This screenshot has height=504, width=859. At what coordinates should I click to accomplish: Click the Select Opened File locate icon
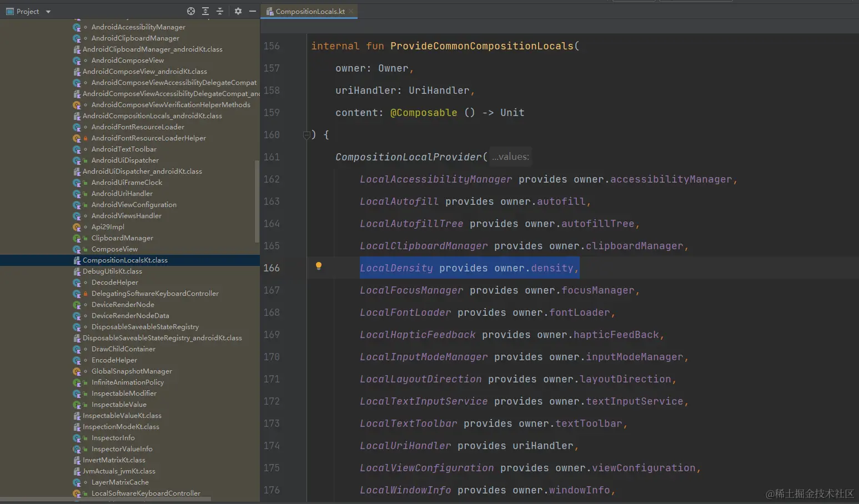click(x=191, y=11)
